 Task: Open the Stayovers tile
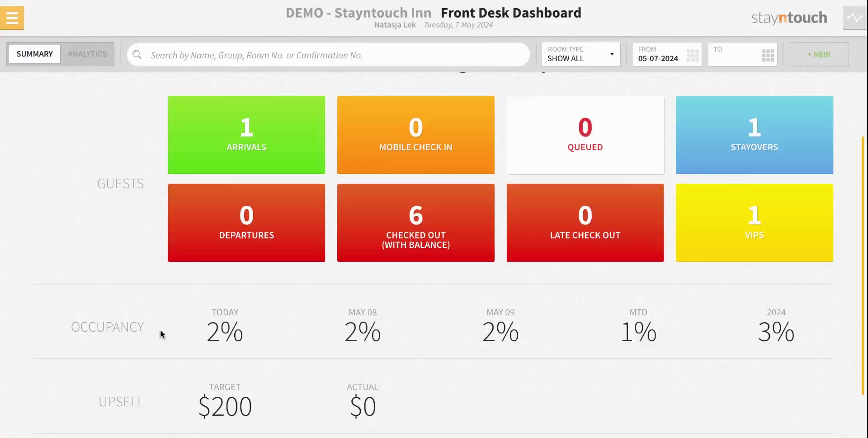coord(755,135)
